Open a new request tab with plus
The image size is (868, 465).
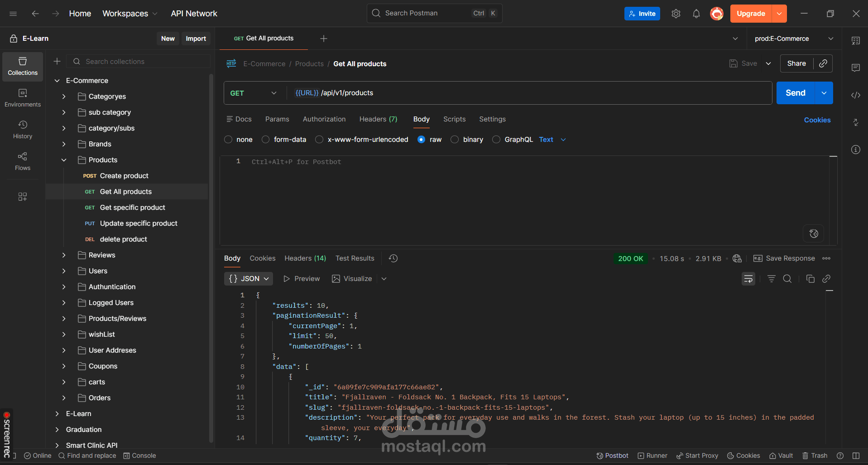click(x=324, y=39)
